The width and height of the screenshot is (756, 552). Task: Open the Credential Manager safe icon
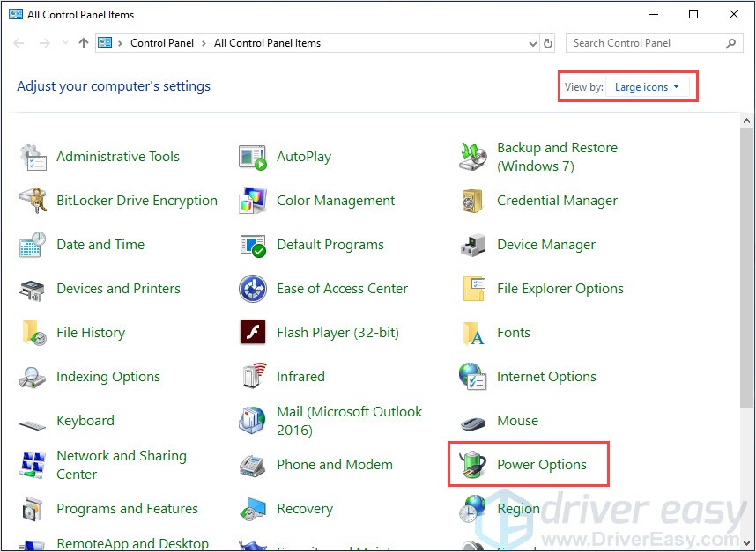tap(472, 201)
